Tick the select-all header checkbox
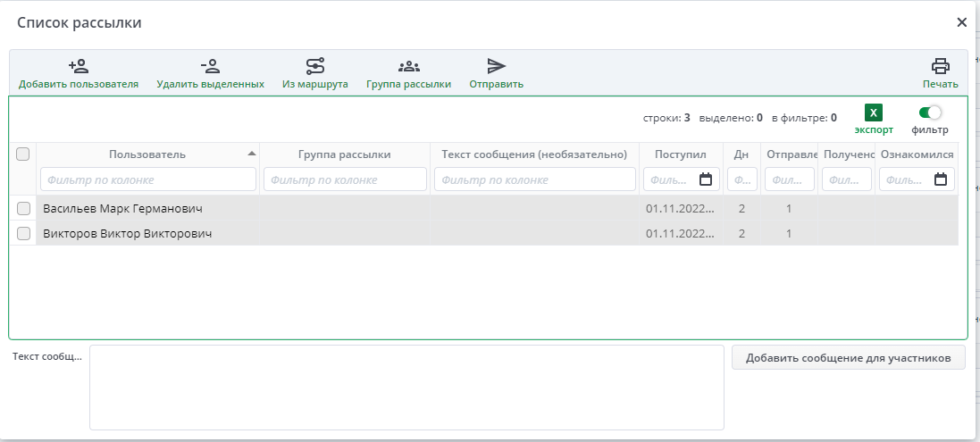980x442 pixels. click(22, 154)
